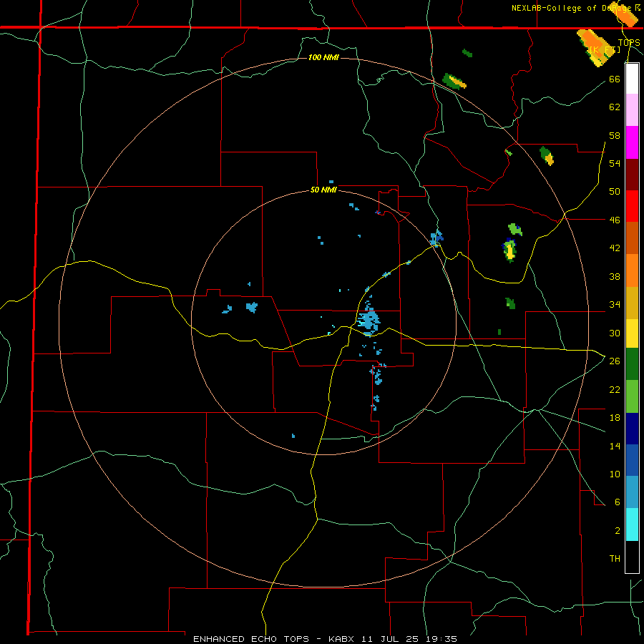Image resolution: width=644 pixels, height=644 pixels.
Task: Click the white swatch beside label 66
Action: pyautogui.click(x=632, y=79)
